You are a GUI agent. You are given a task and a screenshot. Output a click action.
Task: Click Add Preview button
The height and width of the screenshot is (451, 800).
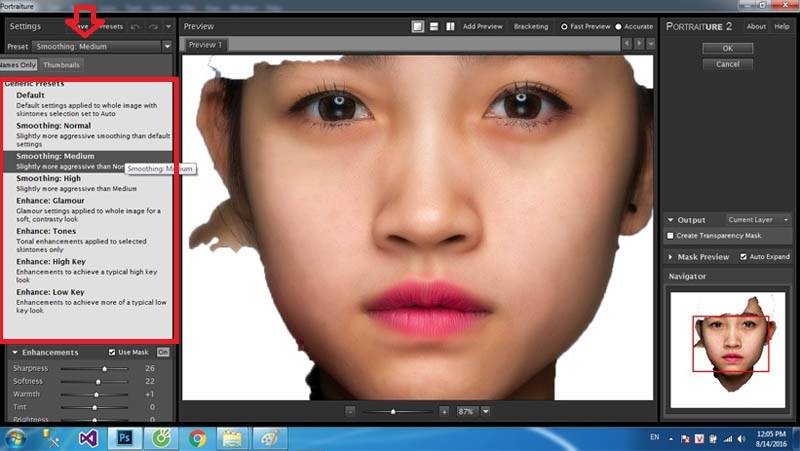pos(483,27)
